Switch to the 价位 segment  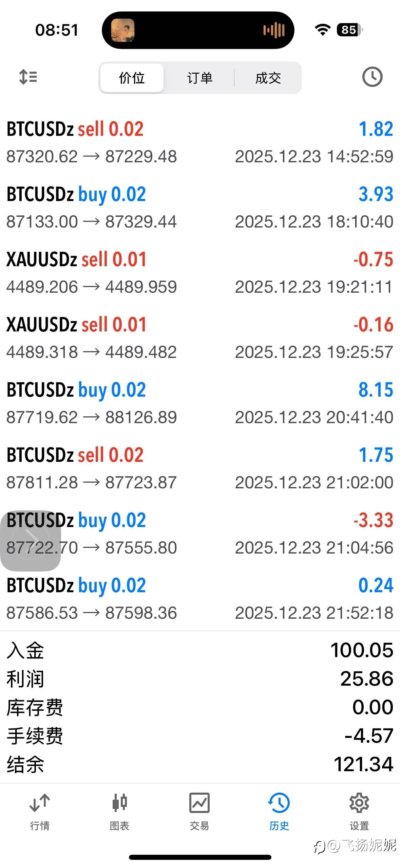tap(132, 78)
